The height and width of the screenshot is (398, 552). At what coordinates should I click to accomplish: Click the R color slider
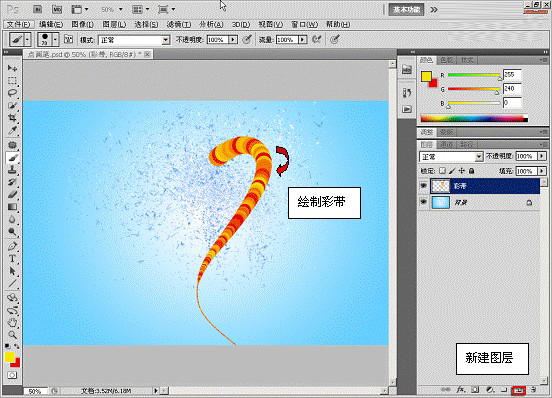point(474,75)
